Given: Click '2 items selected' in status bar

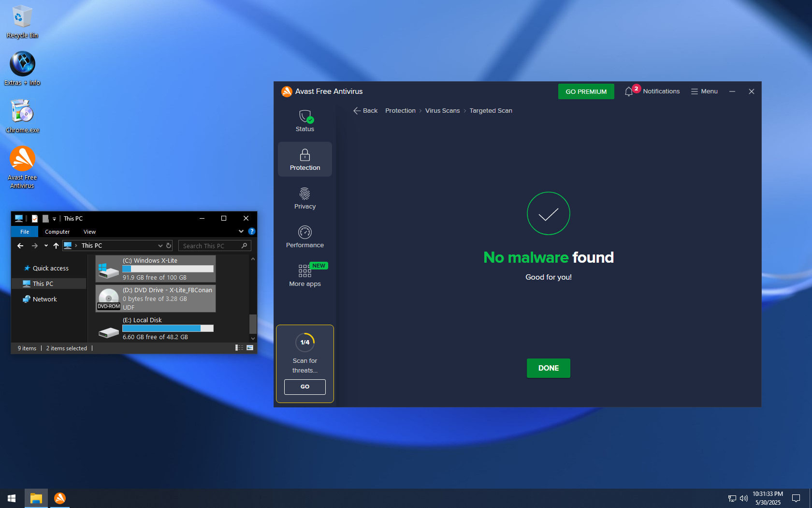Looking at the screenshot, I should pos(67,348).
